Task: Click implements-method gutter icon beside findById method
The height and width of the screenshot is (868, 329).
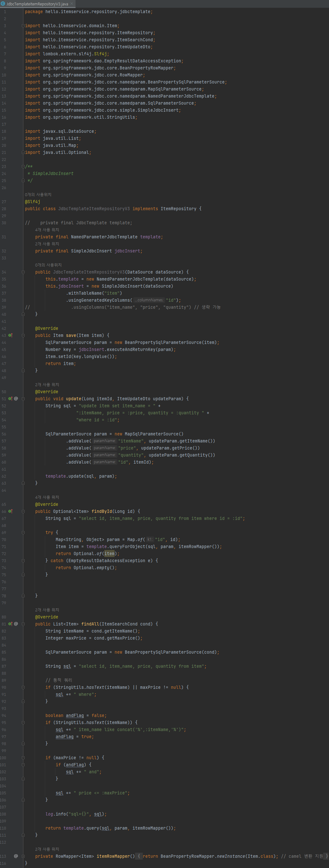Action: coord(10,511)
